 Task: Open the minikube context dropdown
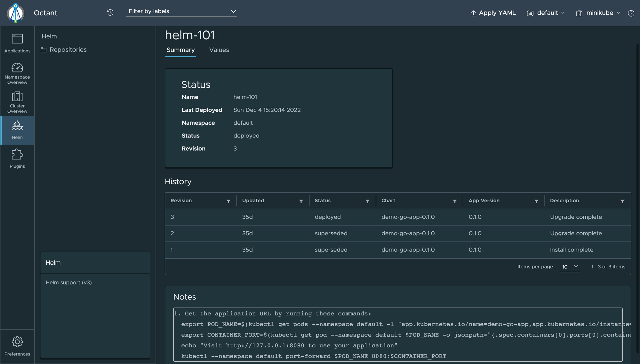598,13
